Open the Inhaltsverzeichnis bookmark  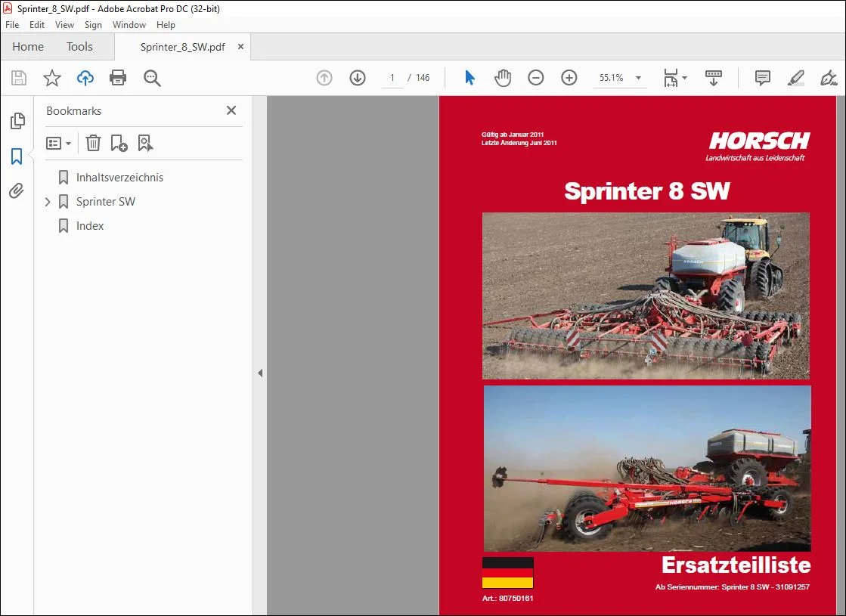119,178
